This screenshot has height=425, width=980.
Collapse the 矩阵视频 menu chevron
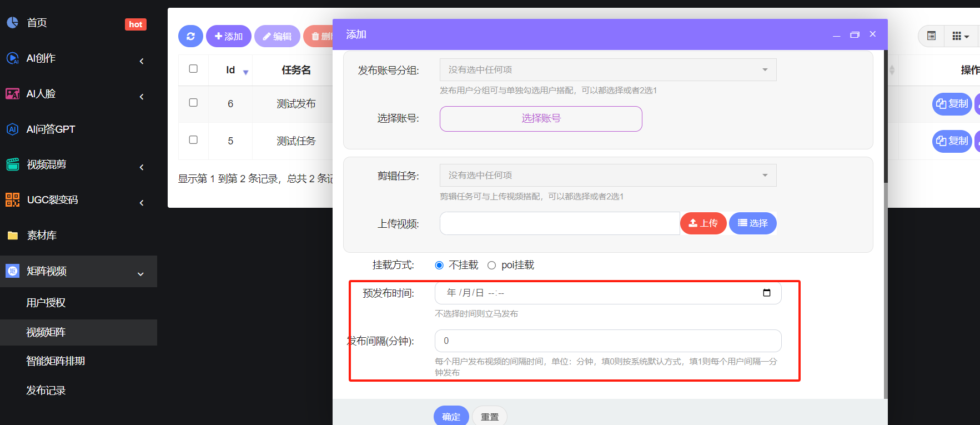pyautogui.click(x=140, y=274)
